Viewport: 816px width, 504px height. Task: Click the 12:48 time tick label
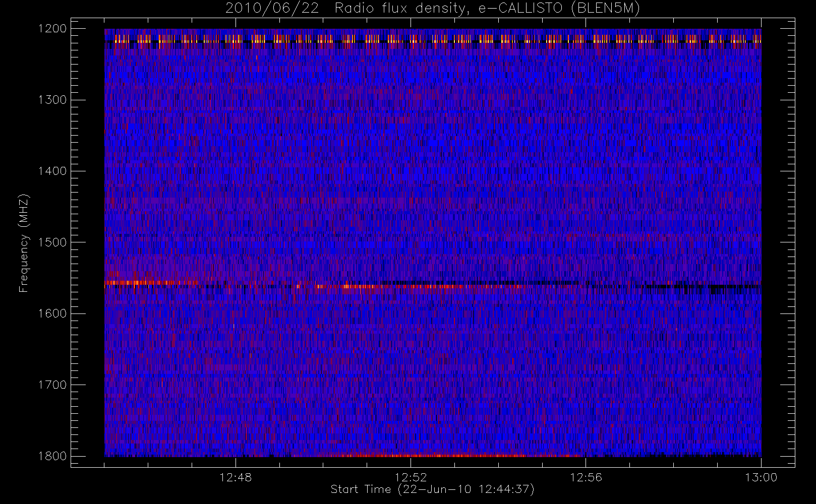(236, 477)
